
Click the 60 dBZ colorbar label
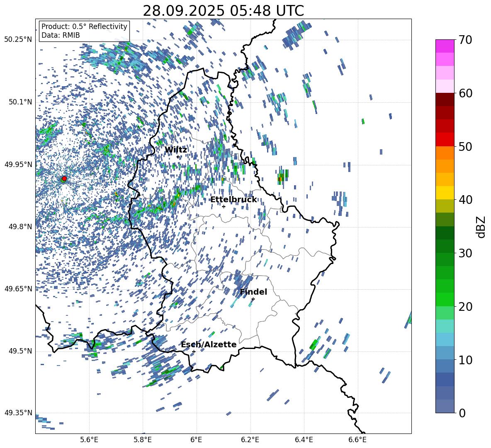tap(465, 93)
